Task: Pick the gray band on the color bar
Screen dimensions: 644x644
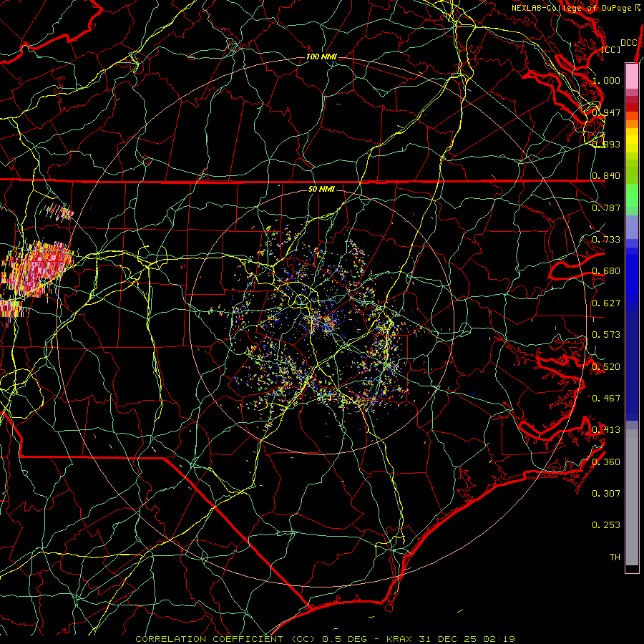Action: [632, 497]
